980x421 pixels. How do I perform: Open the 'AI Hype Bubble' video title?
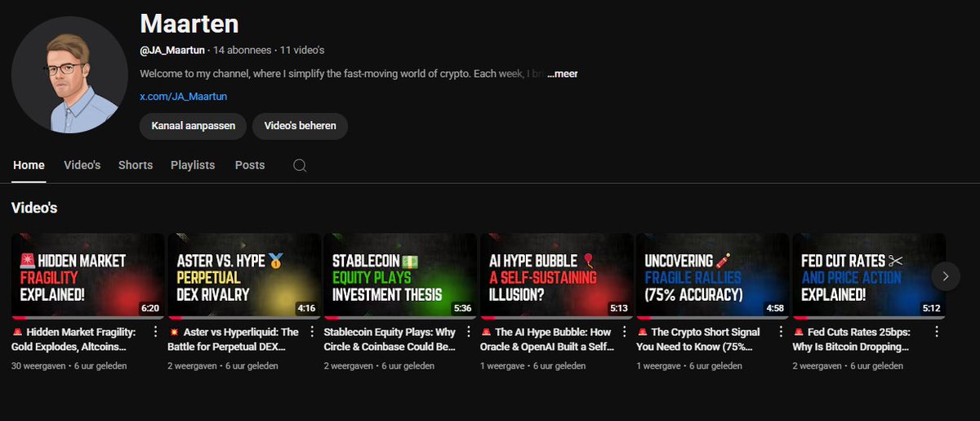point(546,339)
